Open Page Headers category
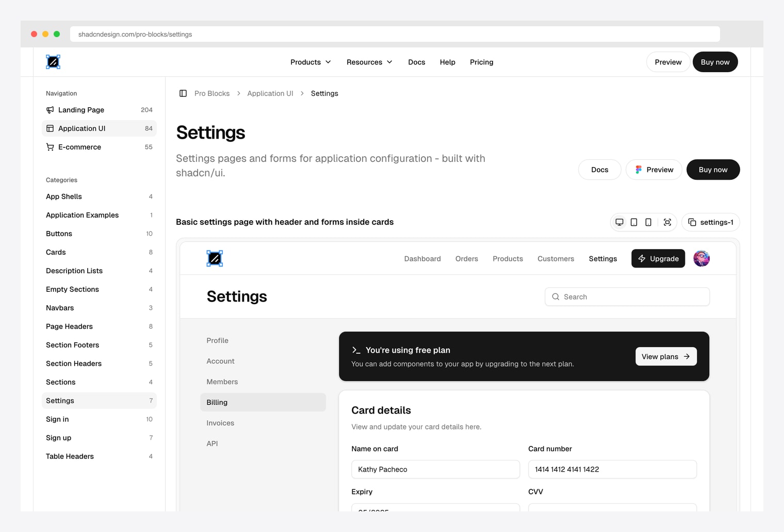The height and width of the screenshot is (532, 784). pos(99,326)
